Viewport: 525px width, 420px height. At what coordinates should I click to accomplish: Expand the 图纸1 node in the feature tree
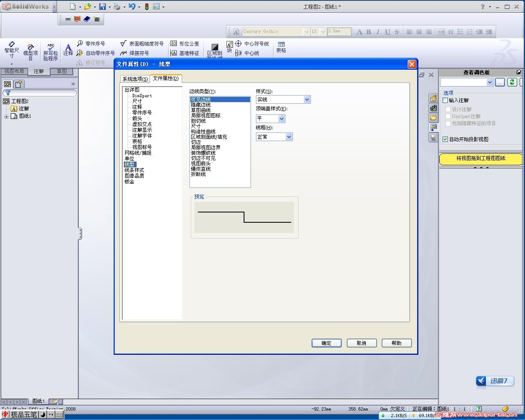[x=6, y=116]
